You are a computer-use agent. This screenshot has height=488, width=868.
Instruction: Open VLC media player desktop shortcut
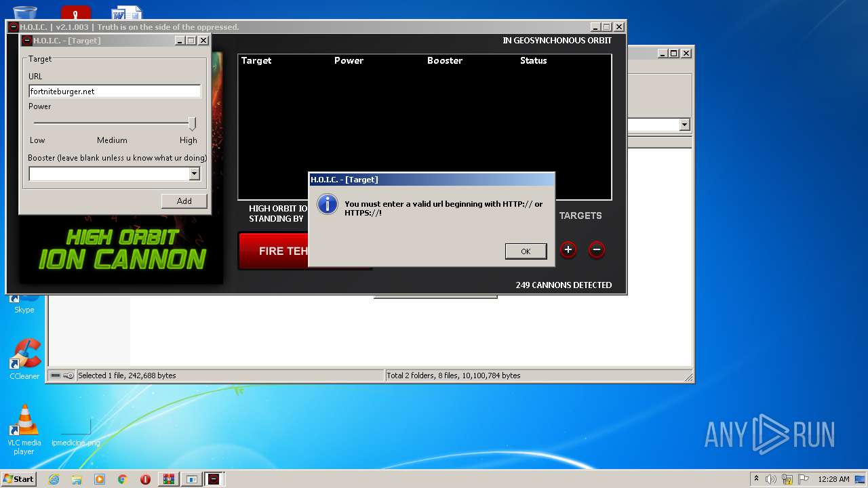point(24,430)
